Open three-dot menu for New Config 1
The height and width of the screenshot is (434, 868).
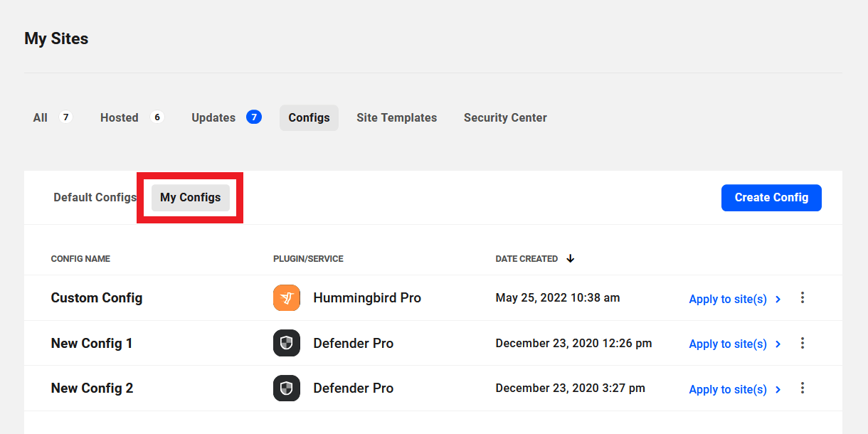(803, 343)
